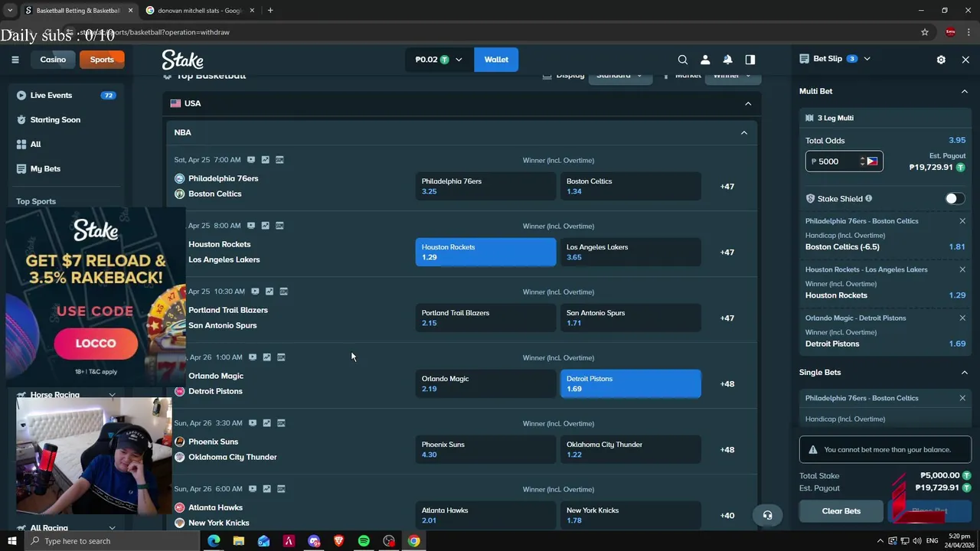Remove Detroit Pistons leg from multi bet
Screen dimensions: 980x551
click(962, 318)
